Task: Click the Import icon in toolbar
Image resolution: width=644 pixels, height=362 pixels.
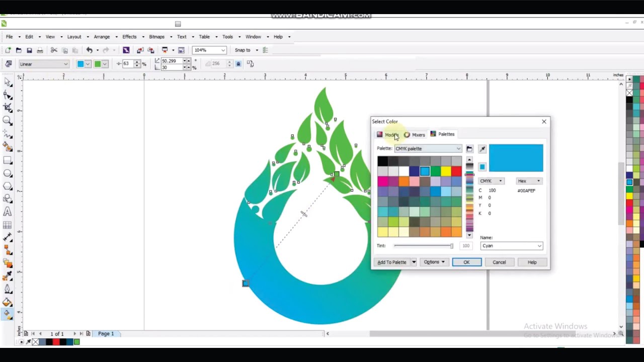Action: click(x=140, y=50)
